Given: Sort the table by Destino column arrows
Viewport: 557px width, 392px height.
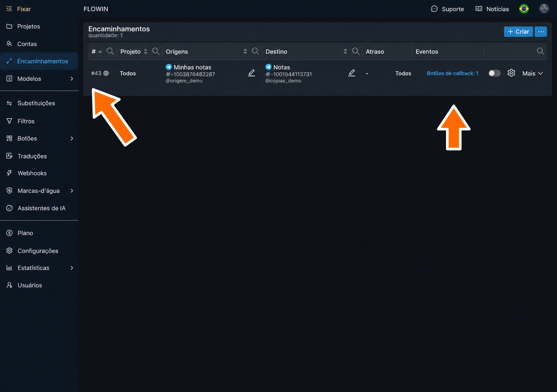Looking at the screenshot, I should 345,51.
